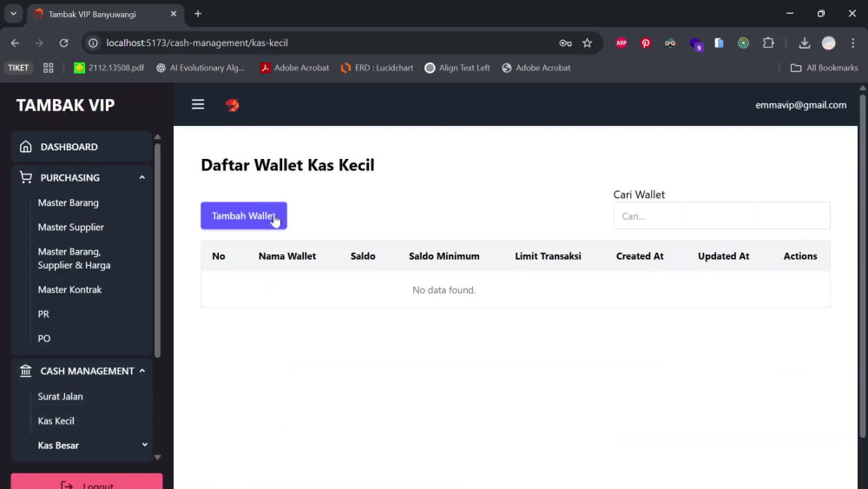Click the sidebar scroll down arrow
Image resolution: width=868 pixels, height=489 pixels.
(x=158, y=458)
